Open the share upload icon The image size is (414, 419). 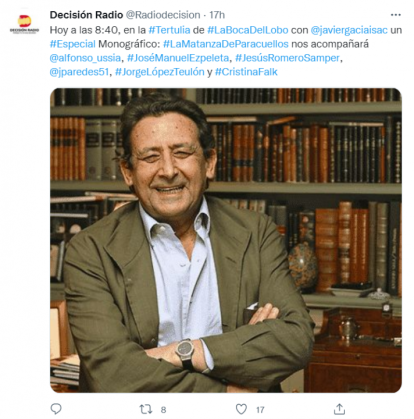click(339, 409)
